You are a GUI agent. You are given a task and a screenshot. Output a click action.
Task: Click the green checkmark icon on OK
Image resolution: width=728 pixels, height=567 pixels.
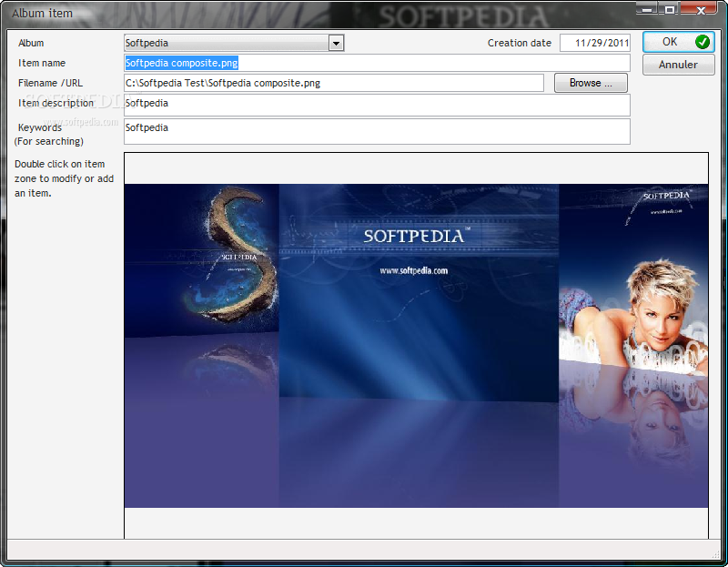tap(702, 42)
